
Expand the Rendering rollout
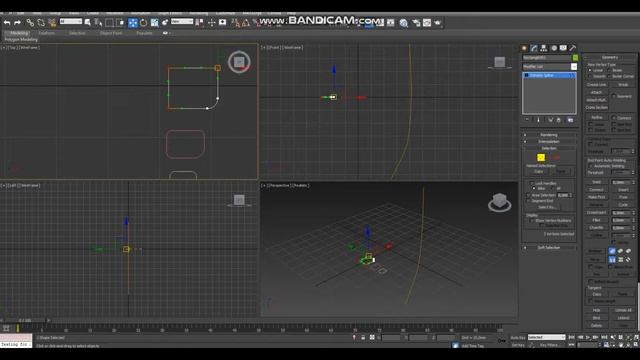(549, 135)
